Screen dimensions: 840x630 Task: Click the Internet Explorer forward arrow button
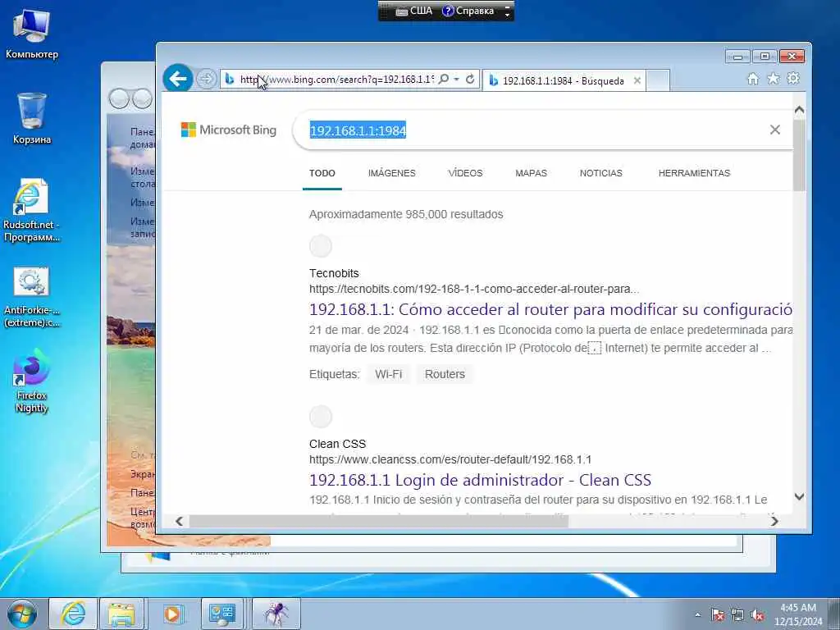(206, 80)
